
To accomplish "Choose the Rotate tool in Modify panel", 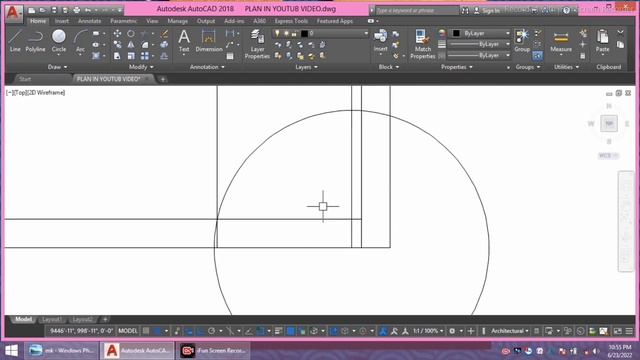I will (x=131, y=33).
